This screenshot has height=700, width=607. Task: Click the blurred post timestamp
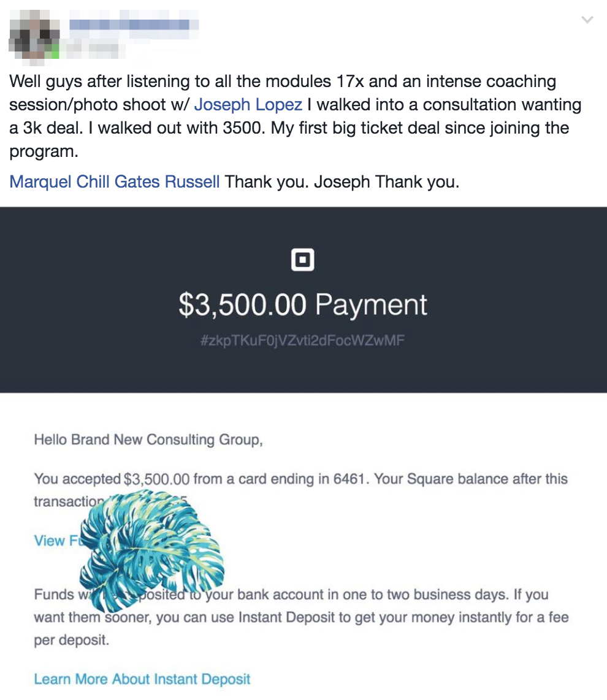pyautogui.click(x=92, y=48)
